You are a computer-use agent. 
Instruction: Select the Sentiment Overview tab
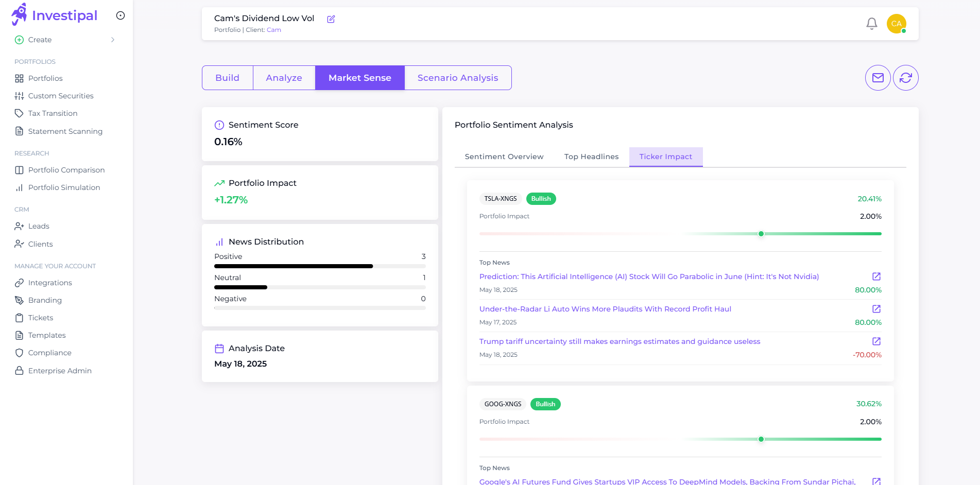tap(504, 157)
